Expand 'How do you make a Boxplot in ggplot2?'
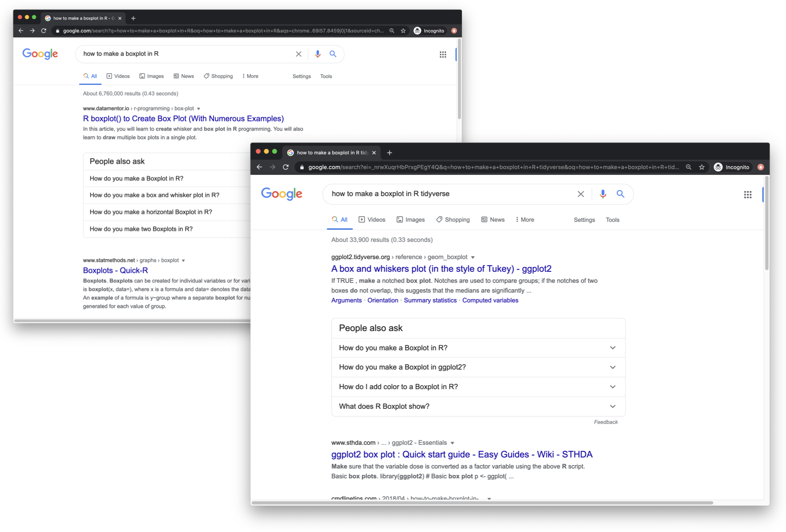786x532 pixels. pos(613,367)
